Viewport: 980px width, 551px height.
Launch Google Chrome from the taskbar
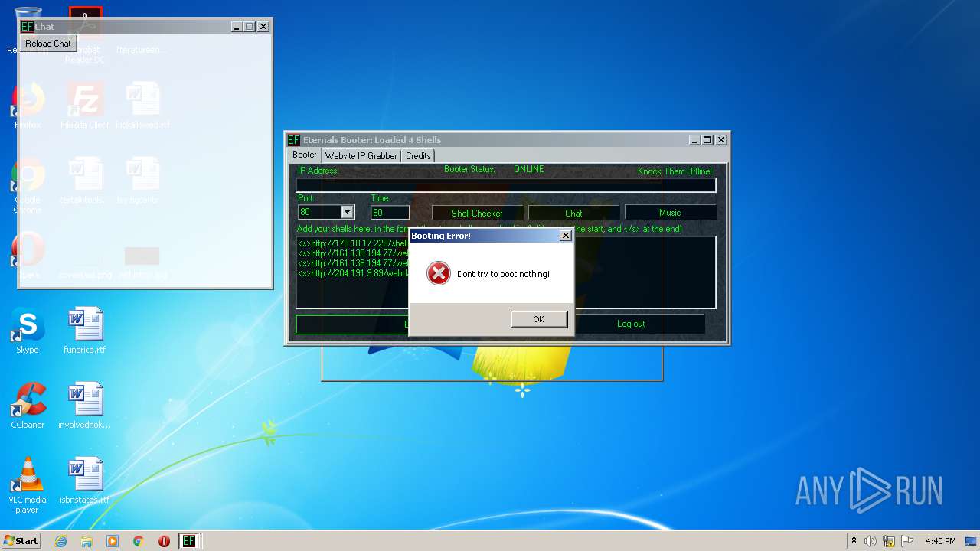pos(139,541)
